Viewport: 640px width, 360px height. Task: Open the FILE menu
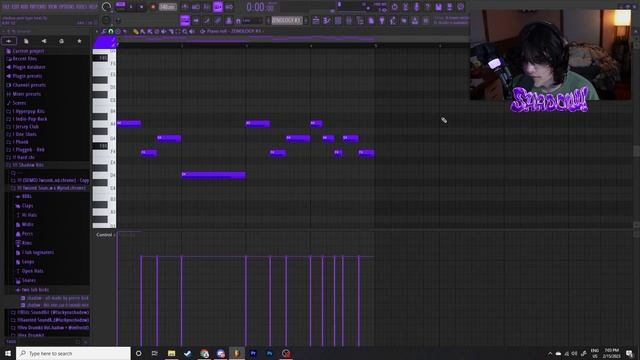coord(6,7)
